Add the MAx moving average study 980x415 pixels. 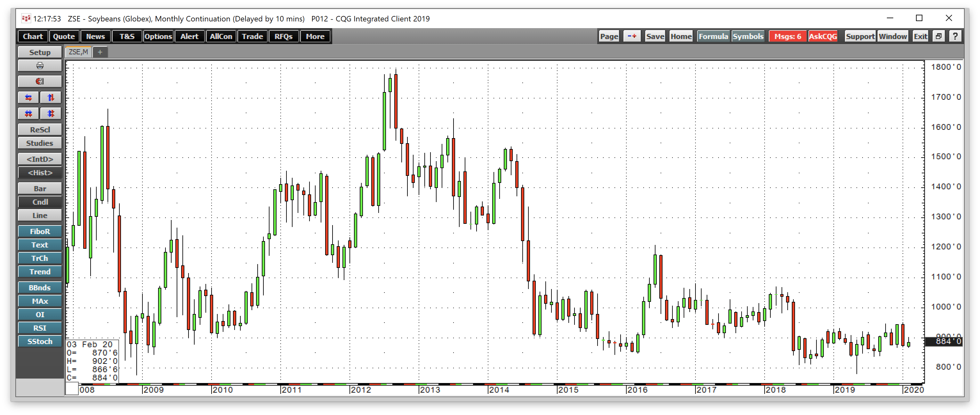coord(40,301)
